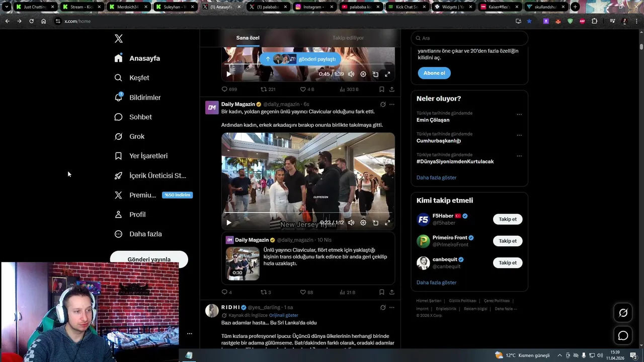Switch to Takip ediliyor tab

click(x=348, y=38)
